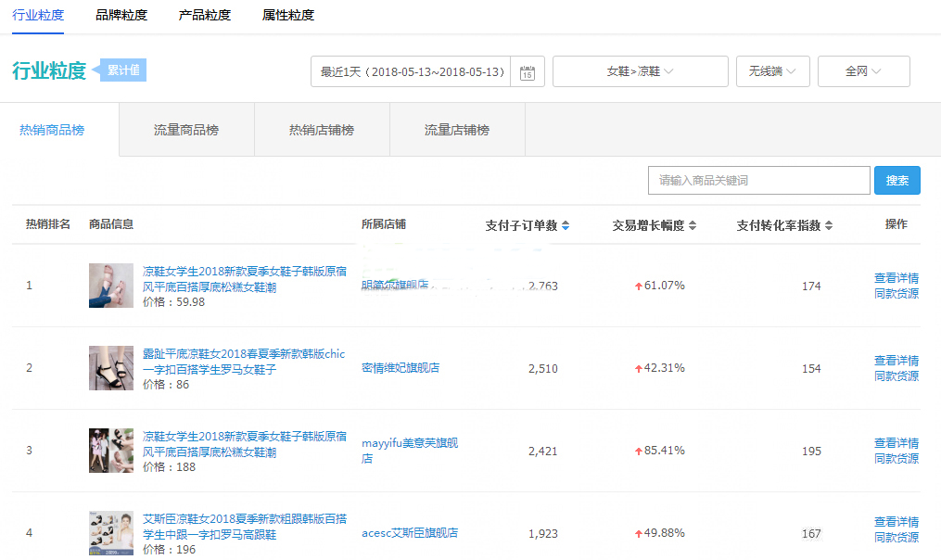The height and width of the screenshot is (560, 941).
Task: Open 密情维妃旗舰店 store link
Action: click(401, 368)
